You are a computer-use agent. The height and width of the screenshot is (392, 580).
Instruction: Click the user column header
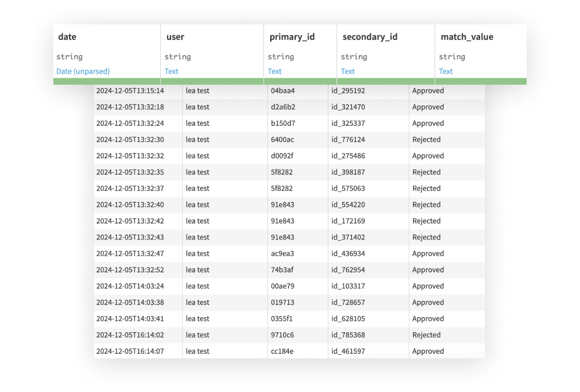pos(175,37)
